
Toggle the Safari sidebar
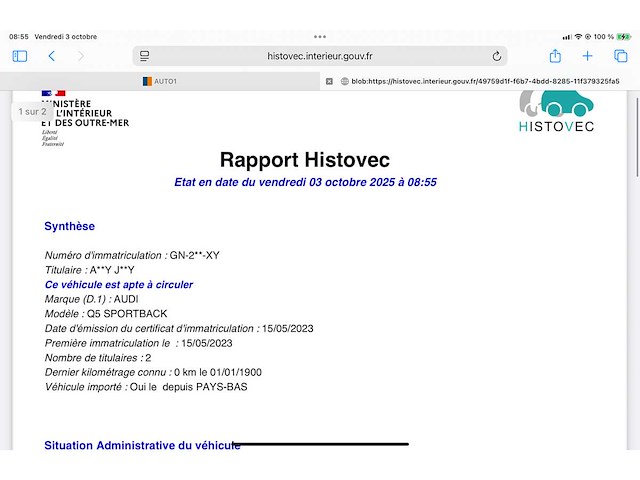tap(19, 56)
